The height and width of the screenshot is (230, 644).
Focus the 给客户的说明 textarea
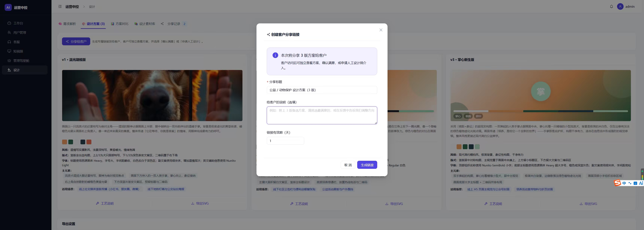(322, 115)
